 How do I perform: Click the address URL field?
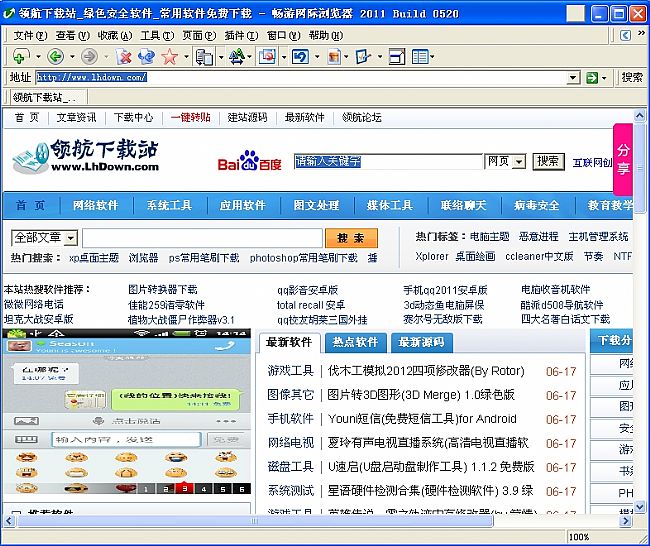tap(301, 78)
